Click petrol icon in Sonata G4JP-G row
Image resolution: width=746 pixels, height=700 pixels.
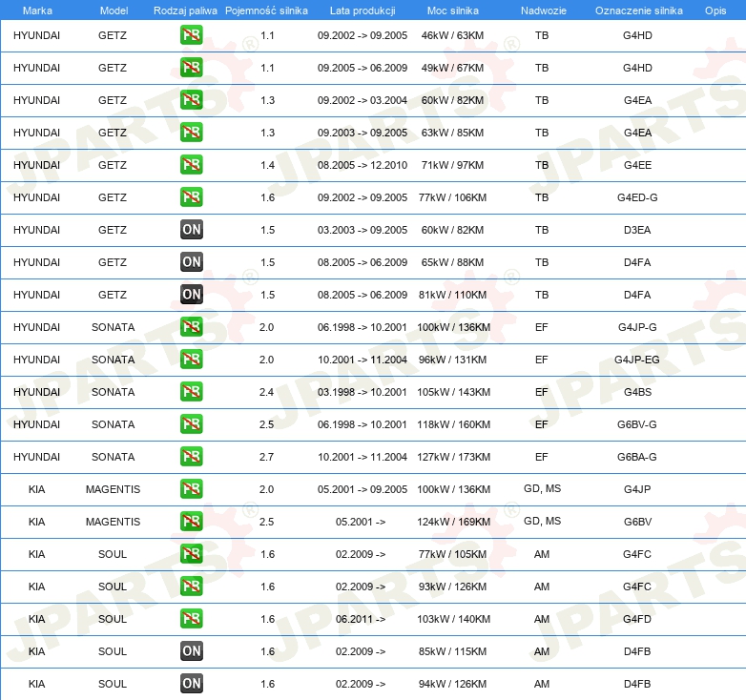pyautogui.click(x=191, y=327)
